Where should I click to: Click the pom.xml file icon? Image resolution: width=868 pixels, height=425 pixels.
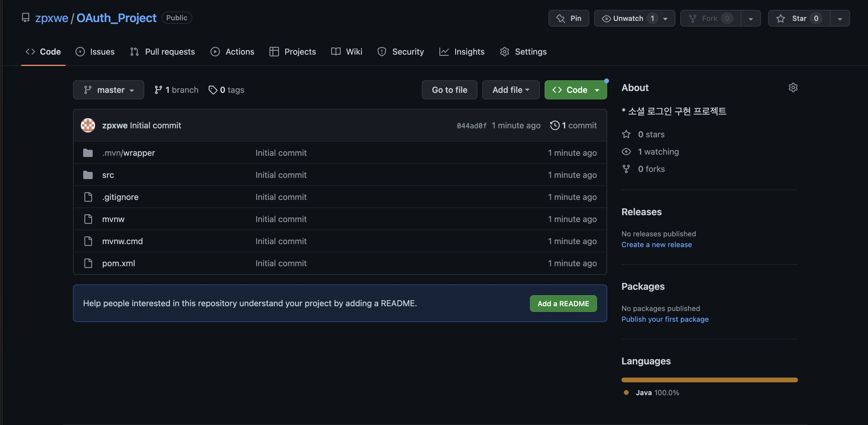click(88, 264)
